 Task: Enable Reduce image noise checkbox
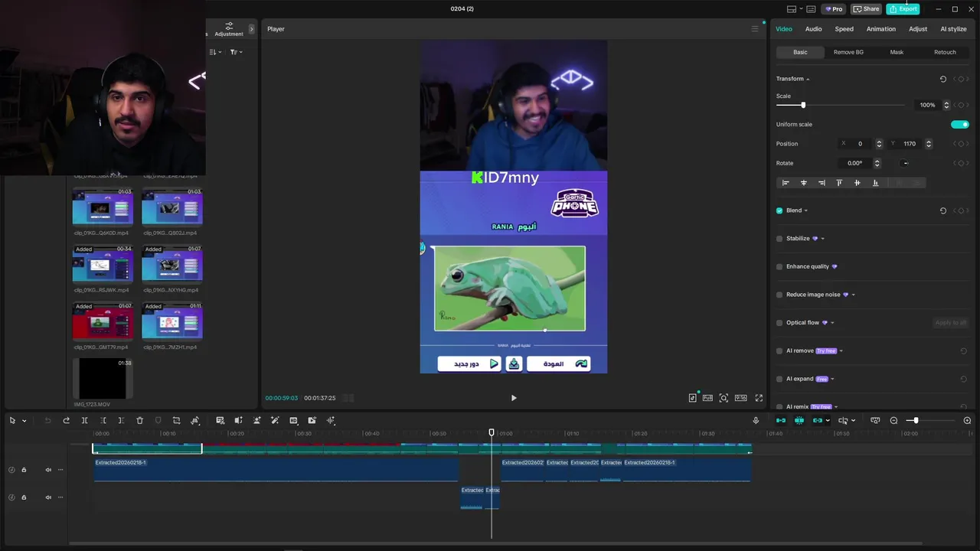[x=779, y=295]
